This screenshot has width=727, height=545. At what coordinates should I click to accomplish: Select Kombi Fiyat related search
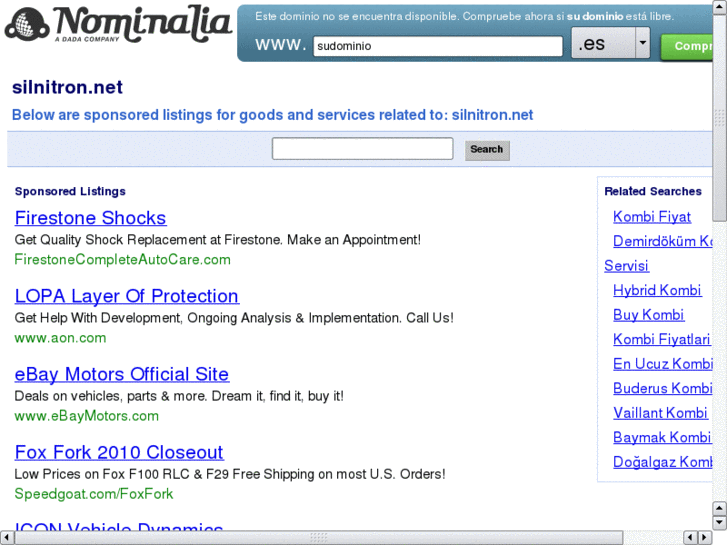point(652,217)
